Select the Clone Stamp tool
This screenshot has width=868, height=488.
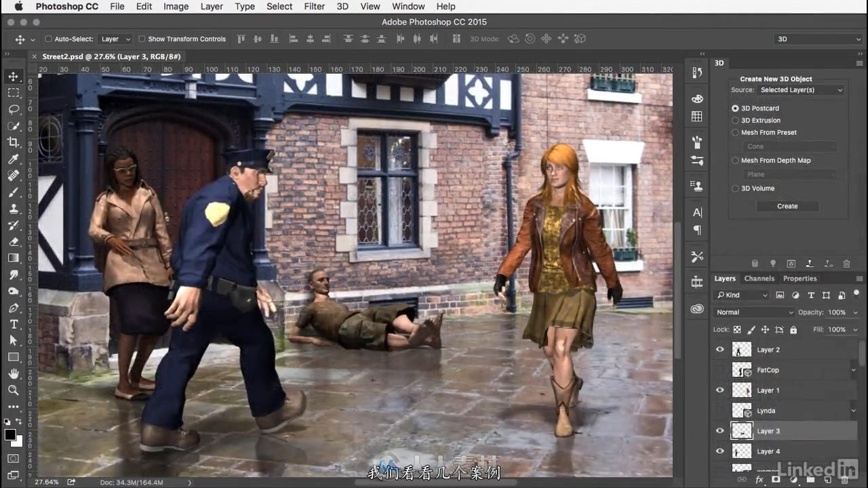point(14,209)
